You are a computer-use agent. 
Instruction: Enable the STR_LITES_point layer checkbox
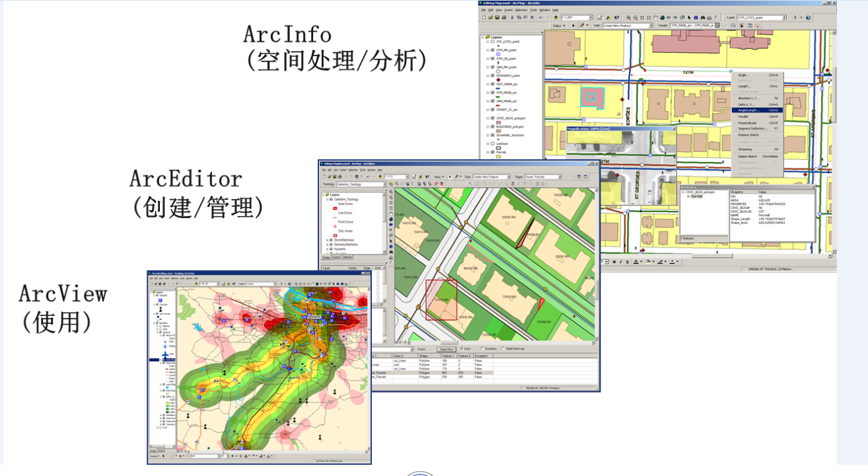pyautogui.click(x=492, y=41)
